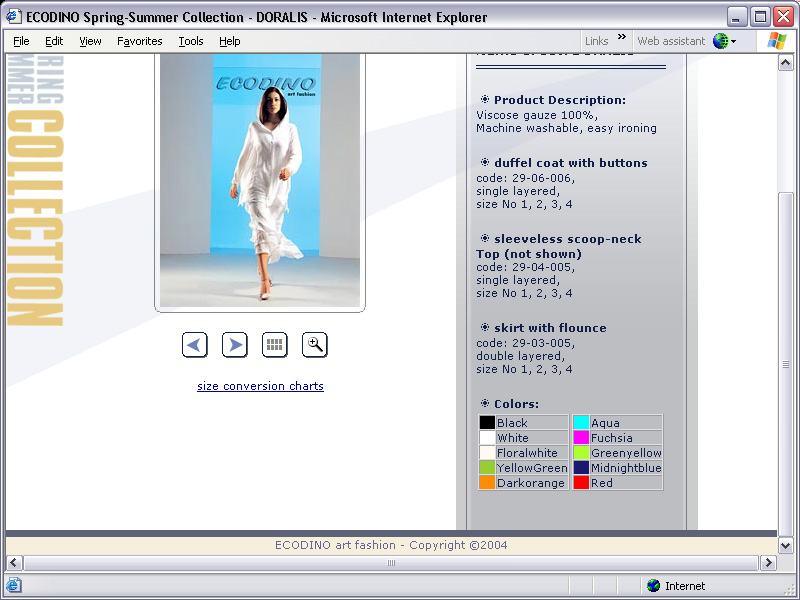Click the magnifier zoom image button

[315, 345]
